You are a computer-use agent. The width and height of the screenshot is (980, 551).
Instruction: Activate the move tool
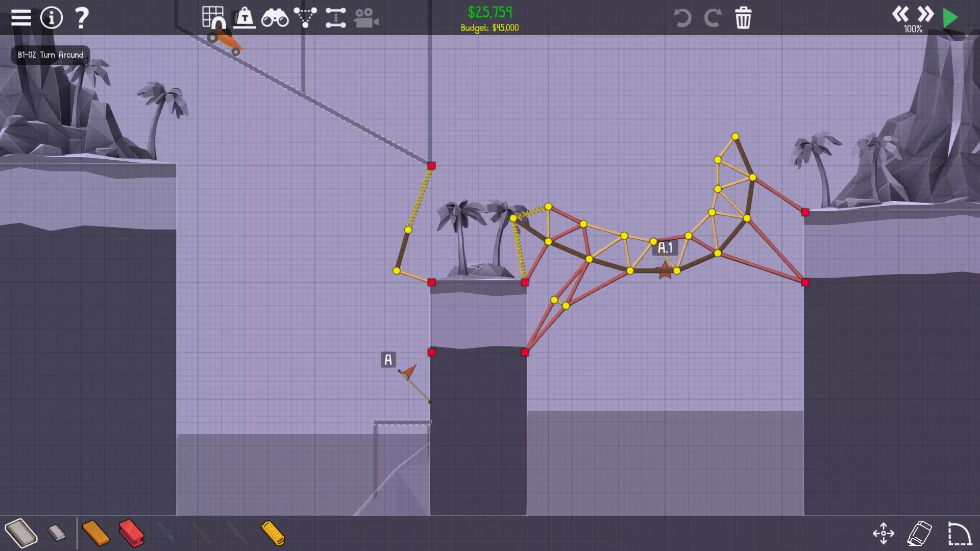pos(883,533)
